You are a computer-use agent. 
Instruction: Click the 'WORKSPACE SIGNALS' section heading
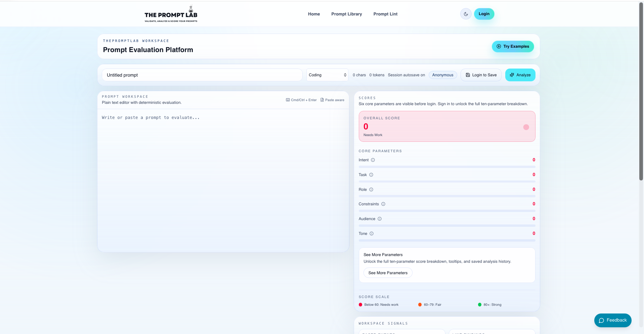tap(383, 324)
